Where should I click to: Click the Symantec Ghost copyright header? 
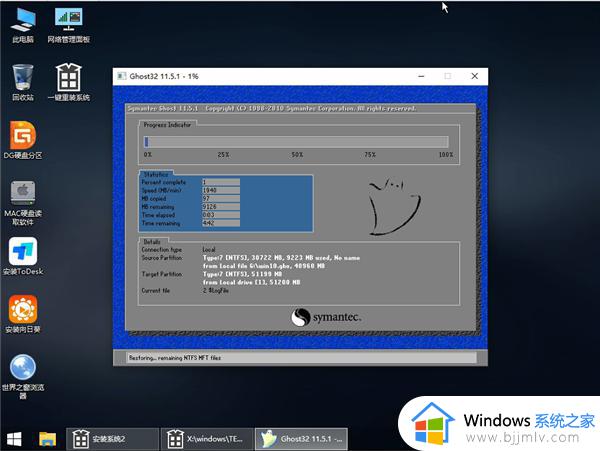pos(272,109)
